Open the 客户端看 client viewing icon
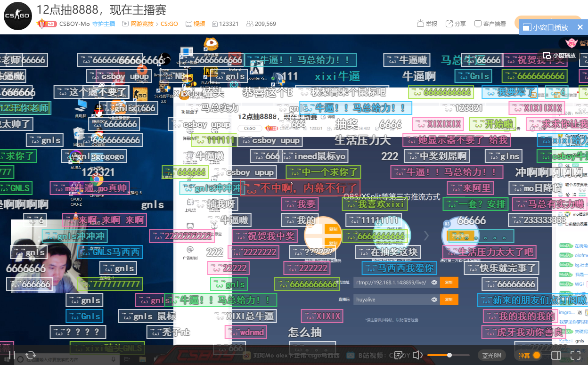Image resolution: width=588 pixels, height=365 pixels. point(477,24)
